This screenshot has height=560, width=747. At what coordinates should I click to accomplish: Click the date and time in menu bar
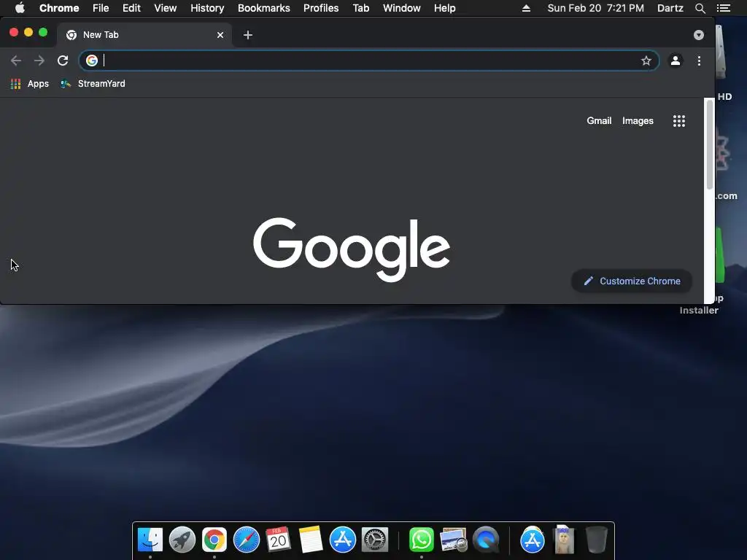[595, 8]
